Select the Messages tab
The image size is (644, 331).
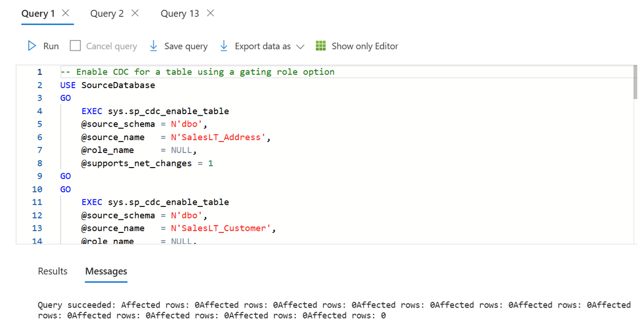coord(106,271)
